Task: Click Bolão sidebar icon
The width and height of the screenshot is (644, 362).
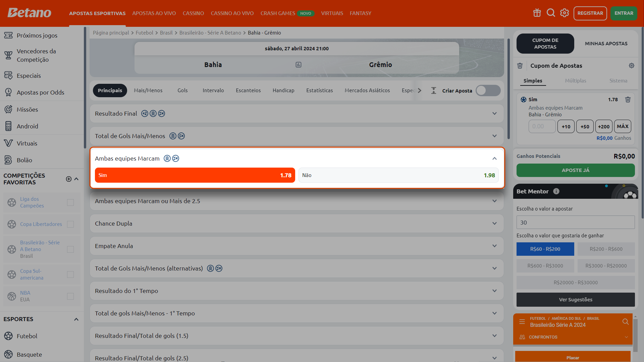Action: 8,160
